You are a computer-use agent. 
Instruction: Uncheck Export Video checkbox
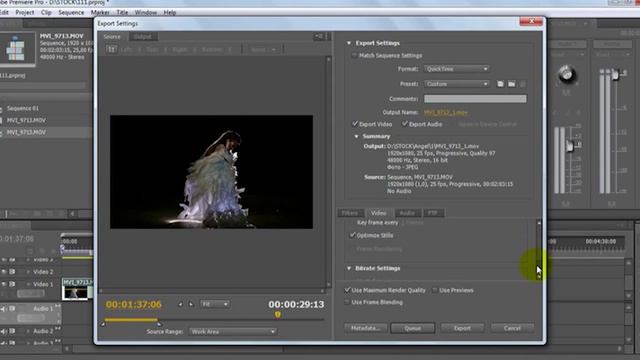(355, 124)
